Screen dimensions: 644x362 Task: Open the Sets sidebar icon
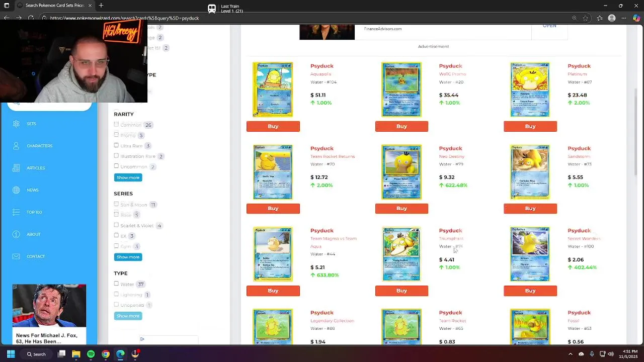coord(16,124)
